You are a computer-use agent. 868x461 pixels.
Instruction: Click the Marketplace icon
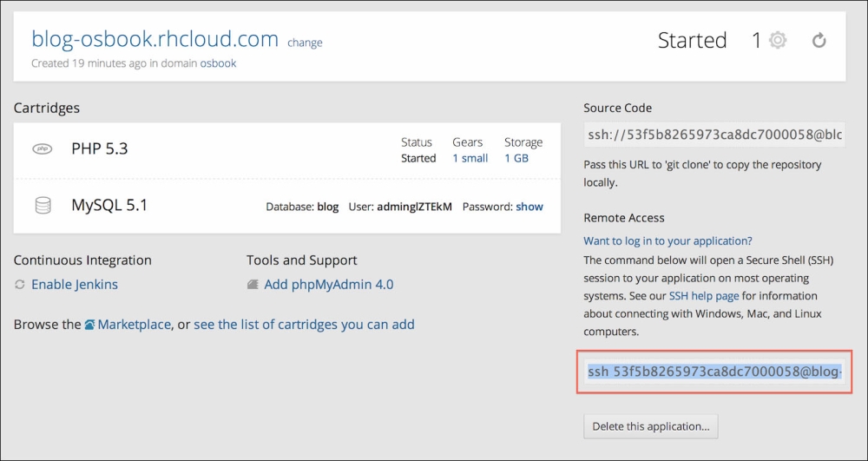click(x=90, y=325)
